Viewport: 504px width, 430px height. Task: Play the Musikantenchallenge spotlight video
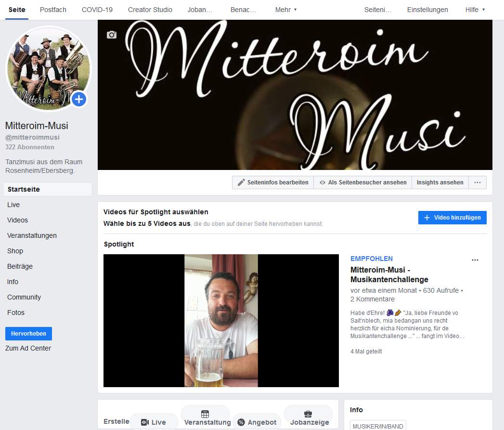coord(221,321)
